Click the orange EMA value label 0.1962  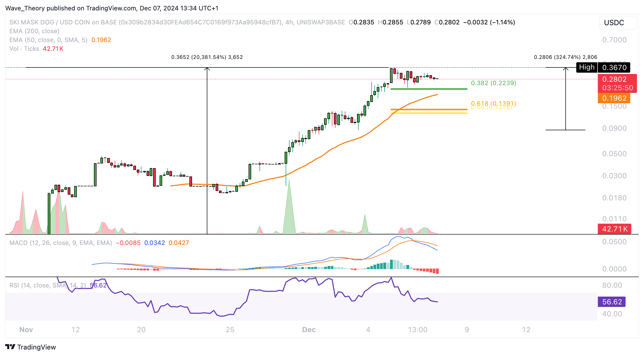[x=614, y=98]
